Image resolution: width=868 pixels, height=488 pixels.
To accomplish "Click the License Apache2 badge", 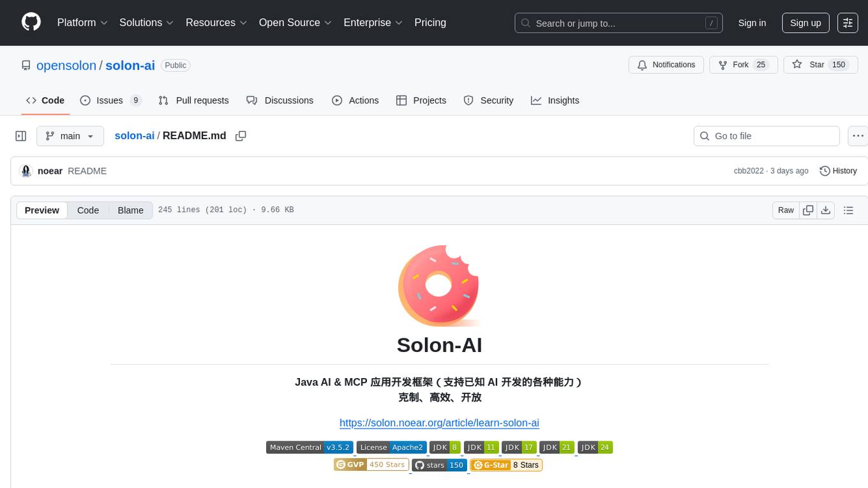I will click(391, 447).
